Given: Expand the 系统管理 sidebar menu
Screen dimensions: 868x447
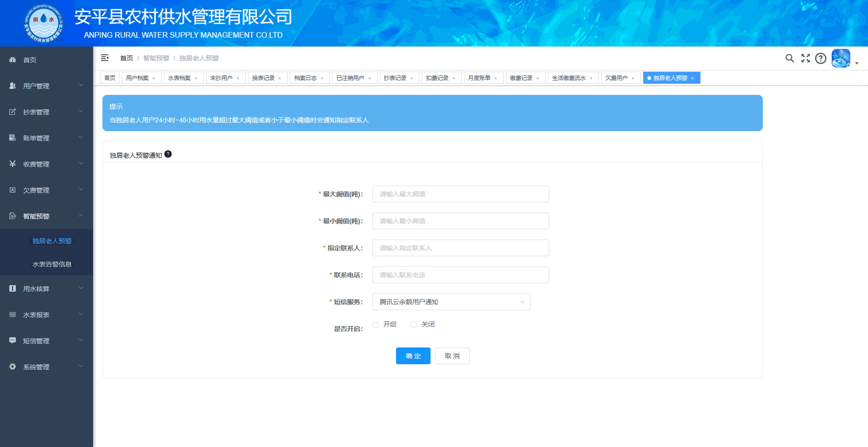Looking at the screenshot, I should pos(47,367).
